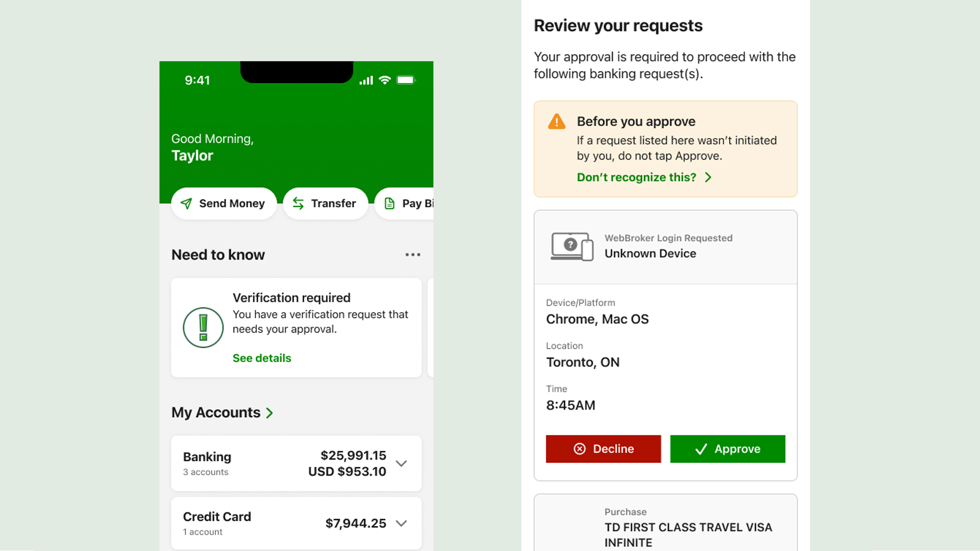Click the cellular signal bars icon
980x551 pixels.
(366, 81)
